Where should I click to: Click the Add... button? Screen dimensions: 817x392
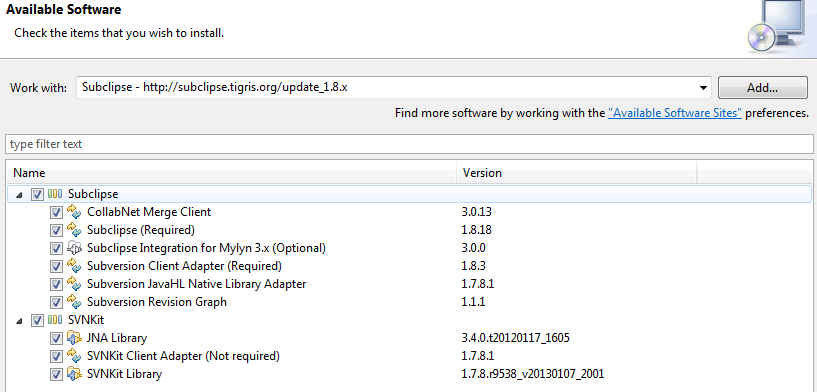pyautogui.click(x=762, y=88)
